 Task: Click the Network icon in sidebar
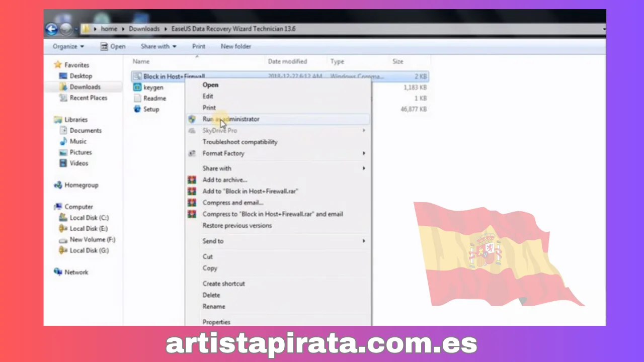pyautogui.click(x=58, y=272)
